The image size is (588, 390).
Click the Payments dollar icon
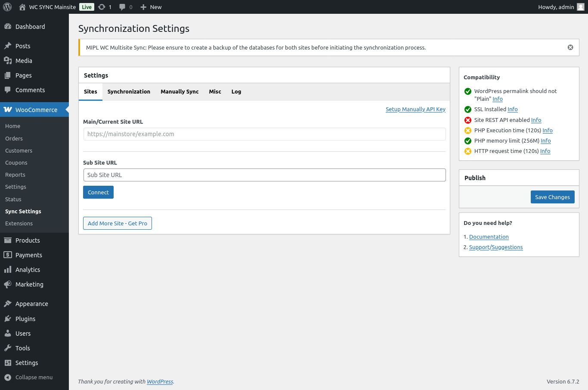(8, 255)
